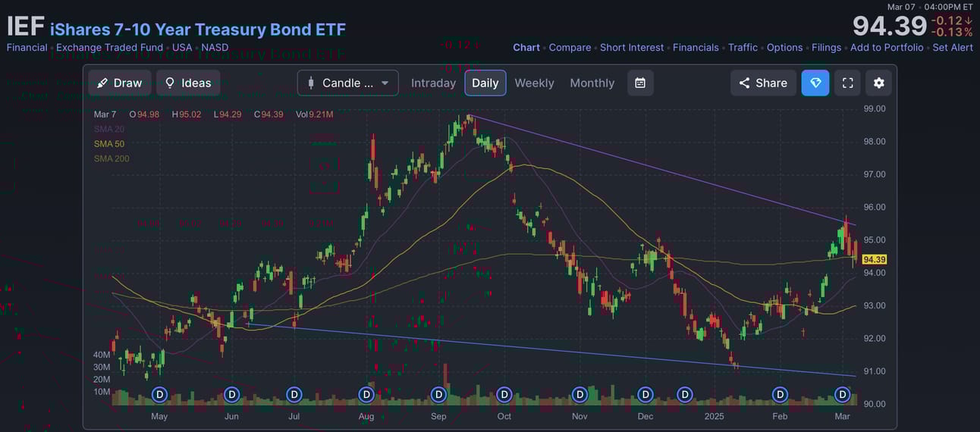Image resolution: width=980 pixels, height=432 pixels.
Task: Open the Ideas panel
Action: click(188, 83)
